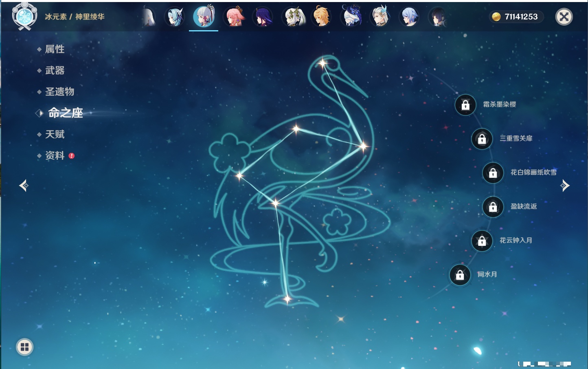Click the Cryo element emblem icon
The width and height of the screenshot is (588, 369).
pos(24,16)
